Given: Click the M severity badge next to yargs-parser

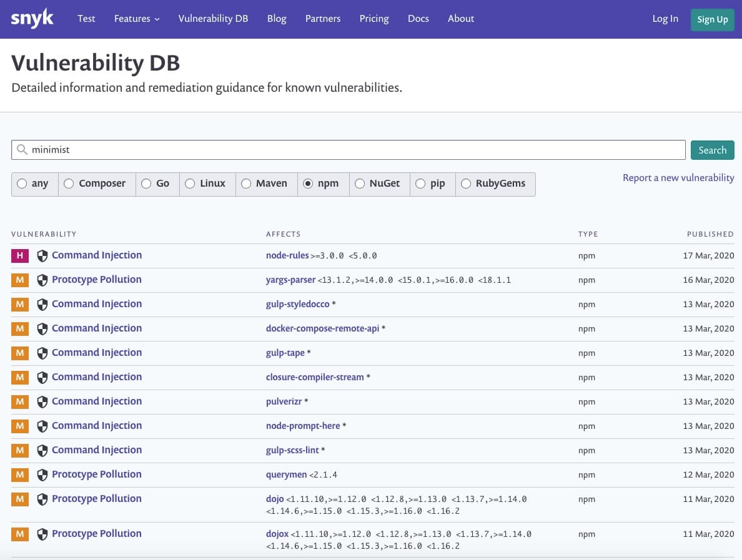Looking at the screenshot, I should tap(19, 280).
